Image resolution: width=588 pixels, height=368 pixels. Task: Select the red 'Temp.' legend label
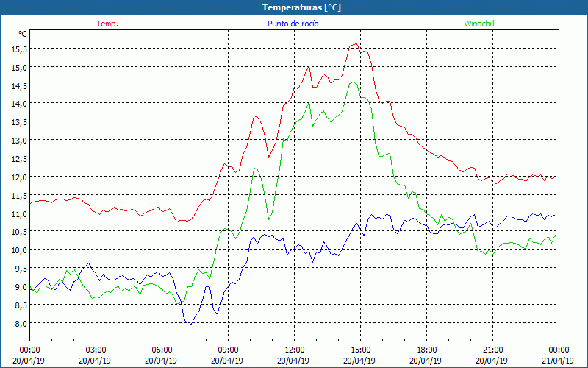(107, 24)
